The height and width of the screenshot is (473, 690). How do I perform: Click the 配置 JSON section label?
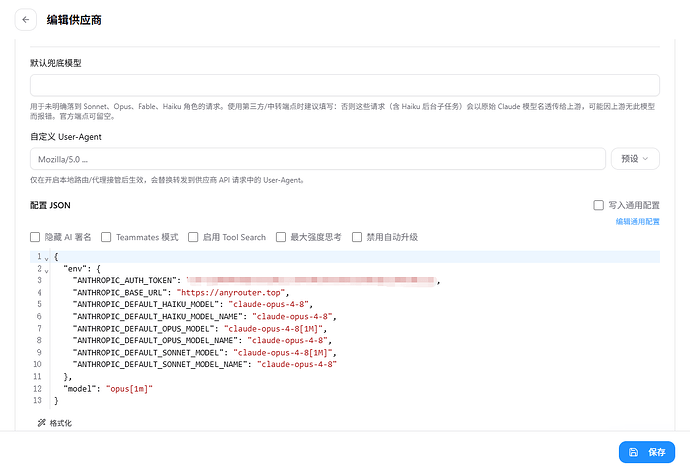tap(50, 205)
